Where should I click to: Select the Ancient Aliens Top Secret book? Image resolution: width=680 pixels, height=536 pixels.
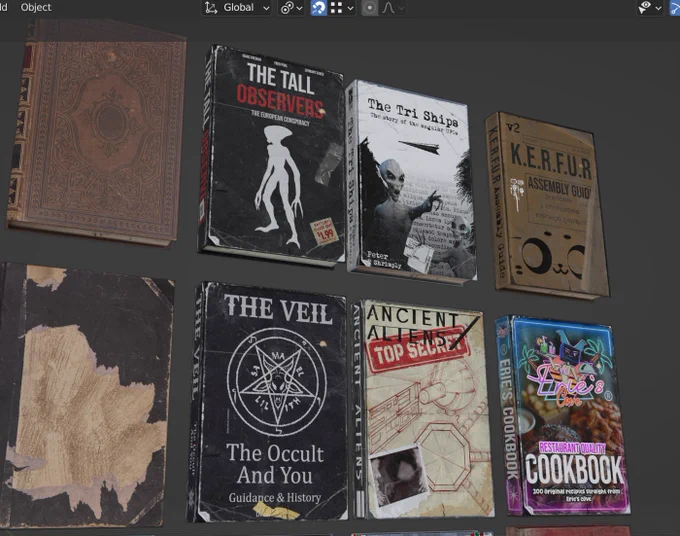(x=422, y=409)
